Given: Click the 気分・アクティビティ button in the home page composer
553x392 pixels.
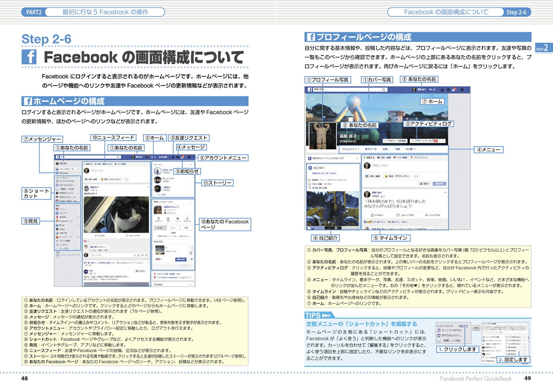Looking at the screenshot, I should point(111,180).
